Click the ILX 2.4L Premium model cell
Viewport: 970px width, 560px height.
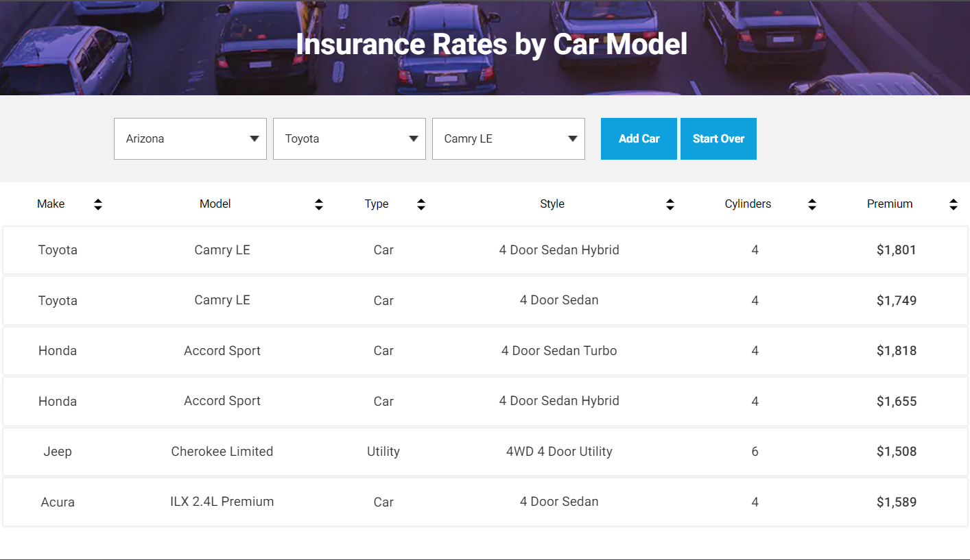[222, 502]
